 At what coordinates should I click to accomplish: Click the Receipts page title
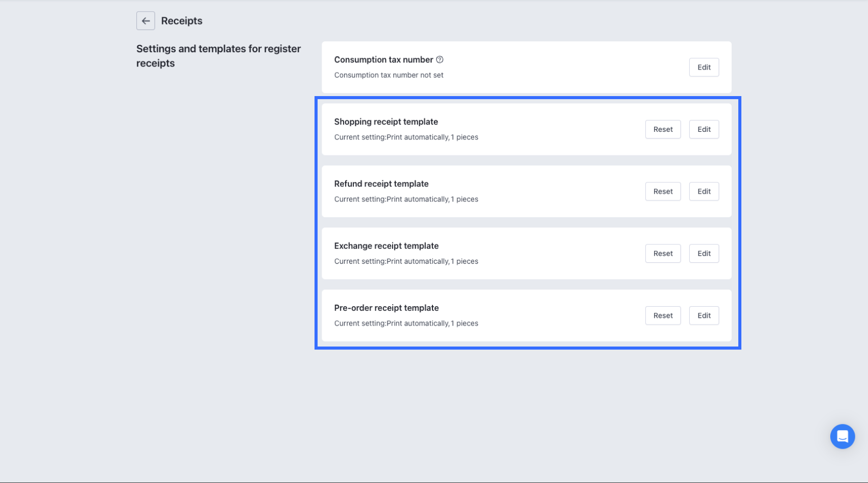182,21
